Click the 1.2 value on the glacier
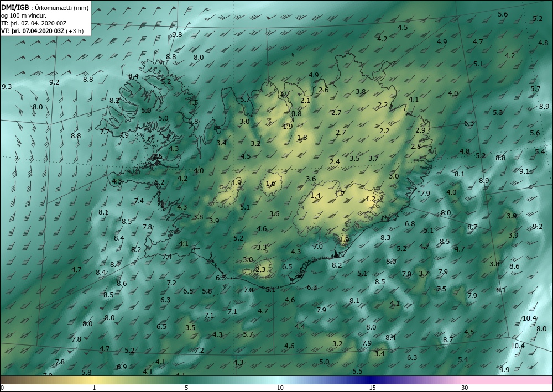Viewport: 553px width, 392px height. click(x=371, y=199)
